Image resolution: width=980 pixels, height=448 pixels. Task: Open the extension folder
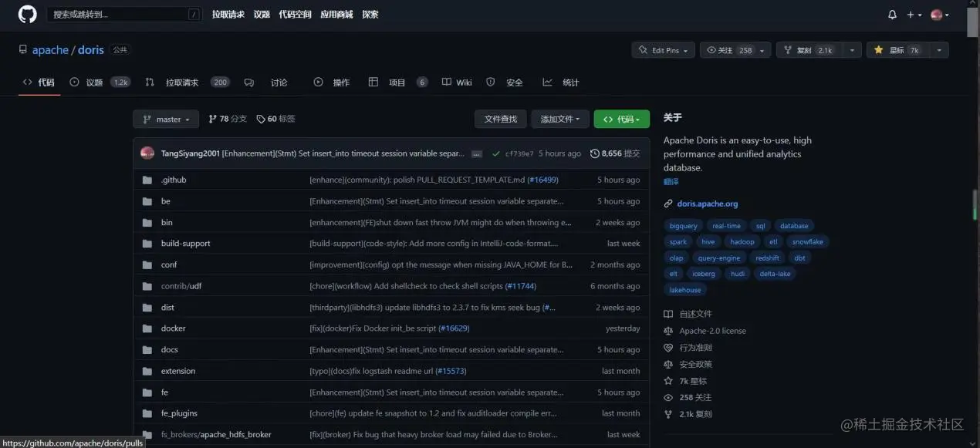pos(178,371)
